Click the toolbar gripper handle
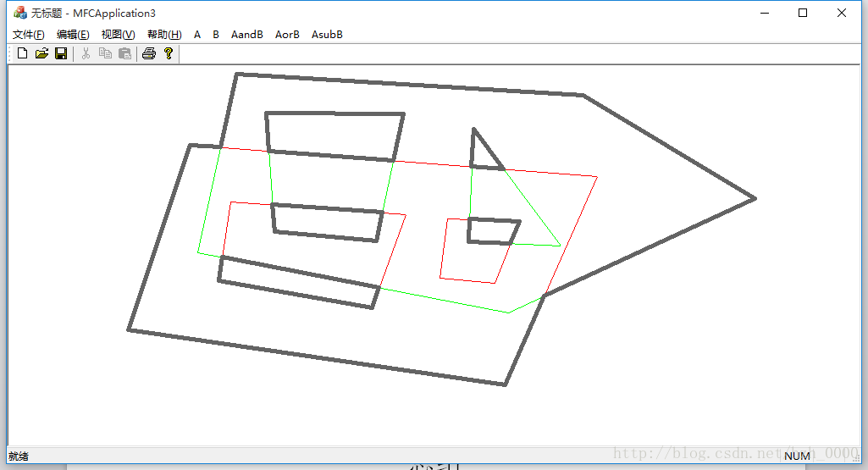Image resolution: width=868 pixels, height=470 pixels. point(10,53)
